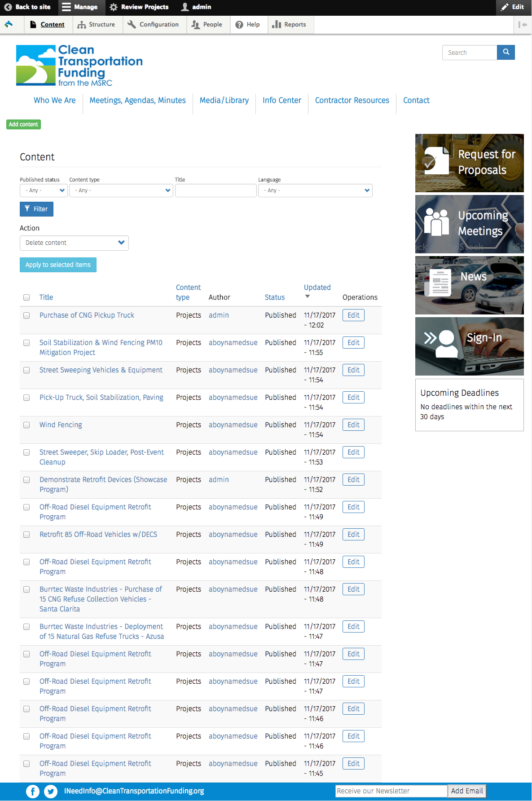Open the Structure admin menu
This screenshot has width=532, height=801.
coord(96,25)
